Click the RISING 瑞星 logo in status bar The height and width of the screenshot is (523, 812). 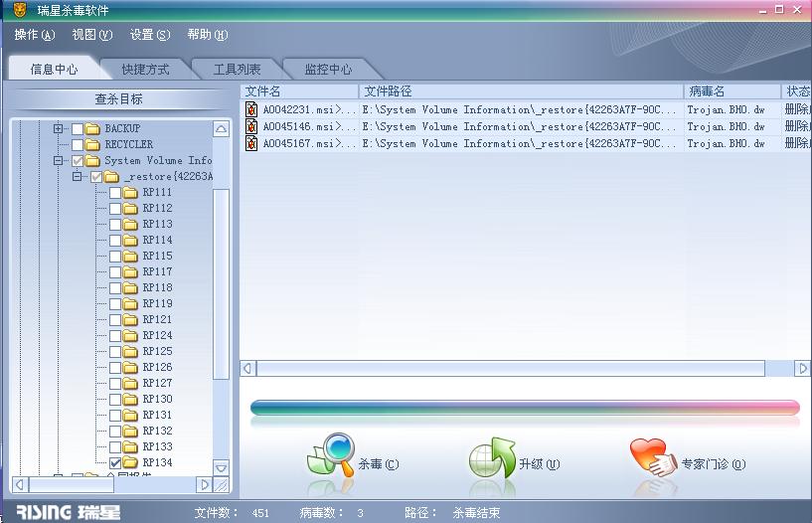(x=68, y=513)
